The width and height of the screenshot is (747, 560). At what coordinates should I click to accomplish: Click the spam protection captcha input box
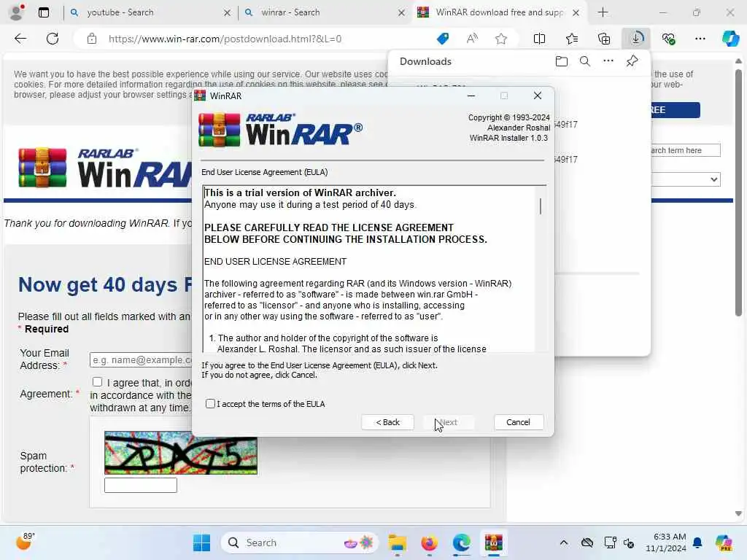141,485
